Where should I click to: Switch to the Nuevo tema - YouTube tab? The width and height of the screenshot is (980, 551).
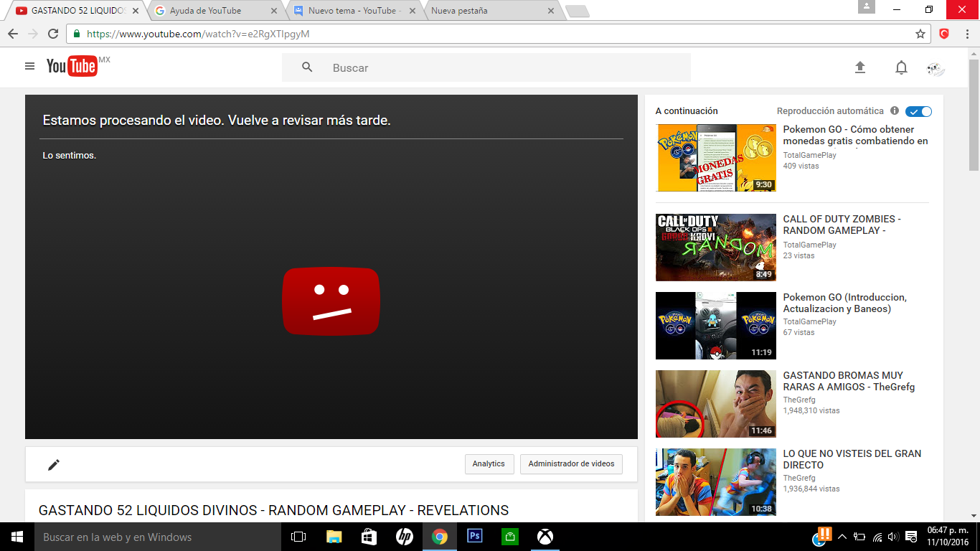356,11
